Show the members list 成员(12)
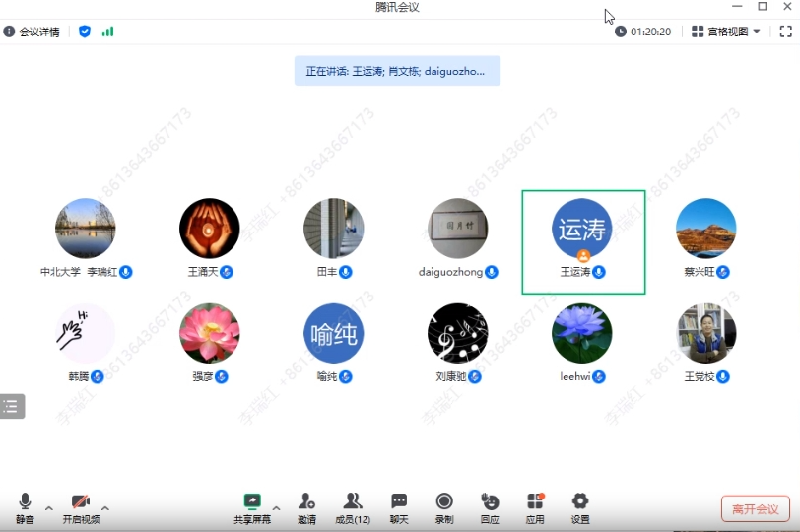The width and height of the screenshot is (800, 532). 353,507
